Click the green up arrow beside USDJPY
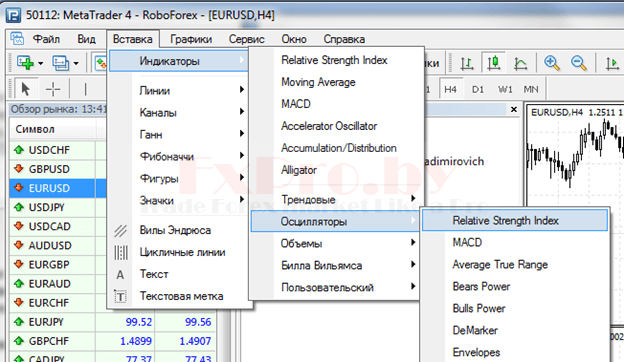Viewport: 624px width, 362px height. point(19,207)
